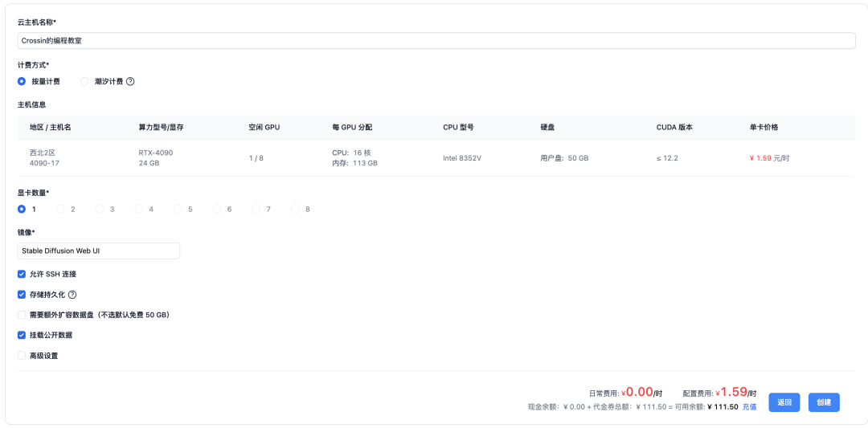This screenshot has width=868, height=428.
Task: Click the 每 GPU 分配 column header
Action: 352,127
